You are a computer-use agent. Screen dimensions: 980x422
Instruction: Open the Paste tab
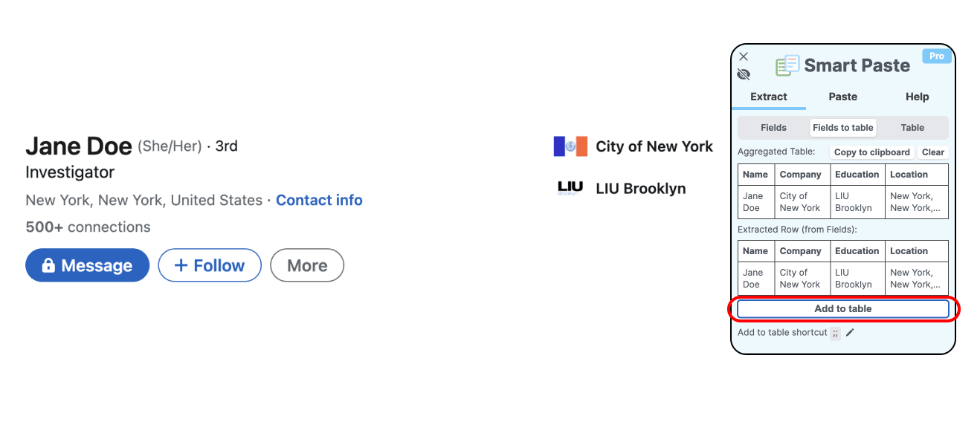(843, 97)
